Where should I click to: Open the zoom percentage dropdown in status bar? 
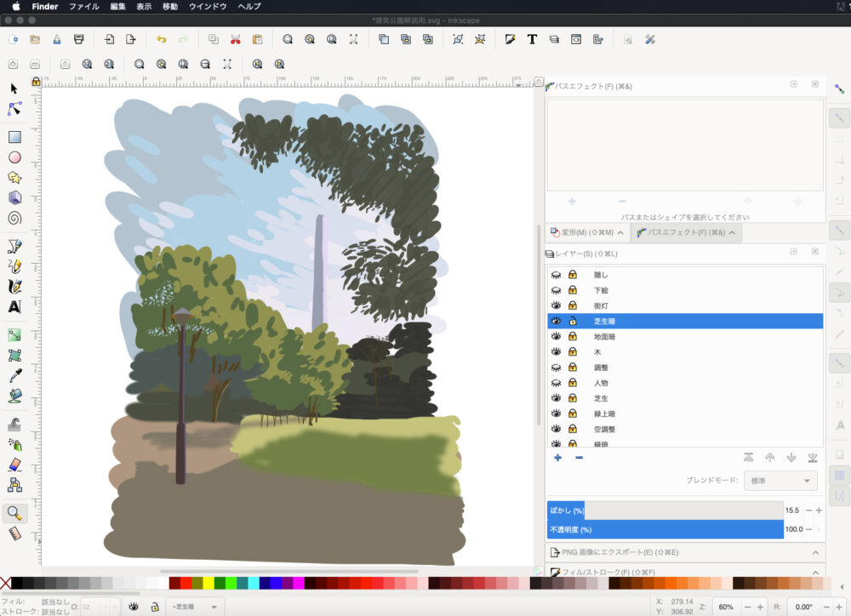[x=726, y=607]
